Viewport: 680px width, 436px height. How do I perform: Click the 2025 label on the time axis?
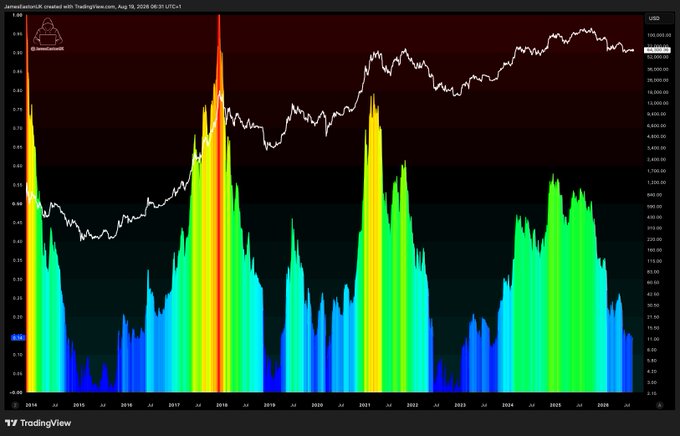tap(556, 405)
